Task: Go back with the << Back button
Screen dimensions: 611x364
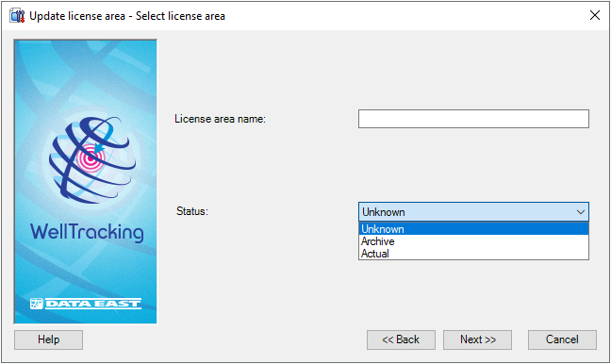Action: pyautogui.click(x=401, y=339)
